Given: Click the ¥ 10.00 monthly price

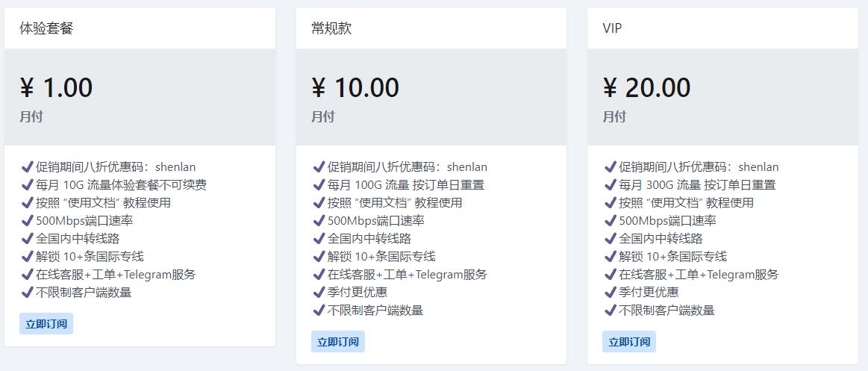Looking at the screenshot, I should click(355, 88).
